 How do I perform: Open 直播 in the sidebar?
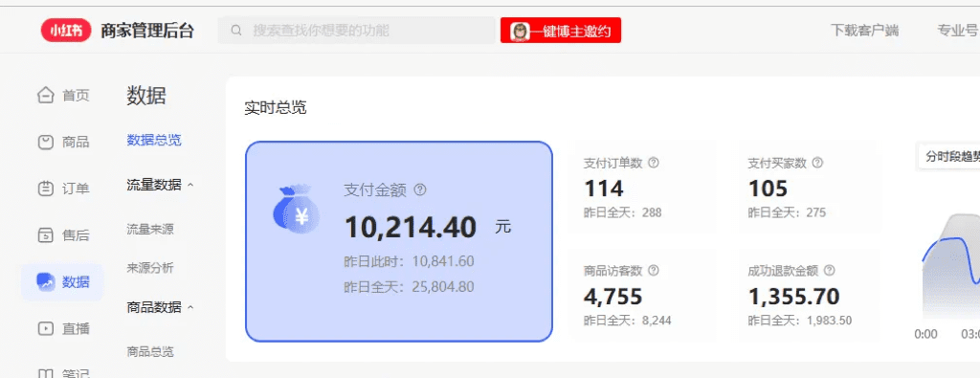62,328
